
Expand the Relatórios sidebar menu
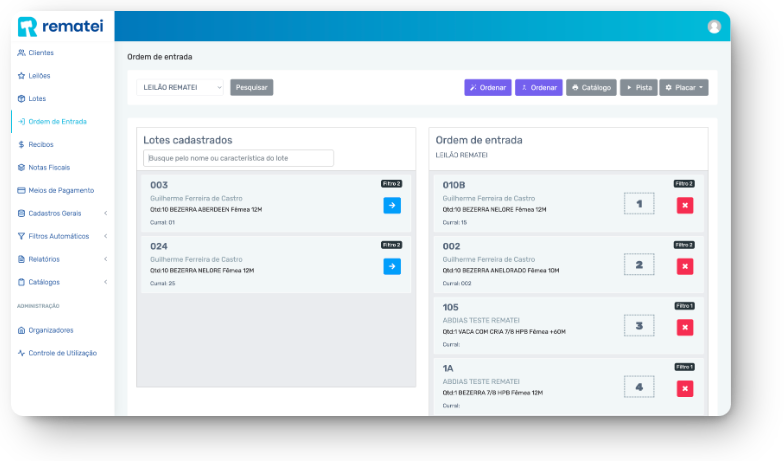pyautogui.click(x=62, y=259)
